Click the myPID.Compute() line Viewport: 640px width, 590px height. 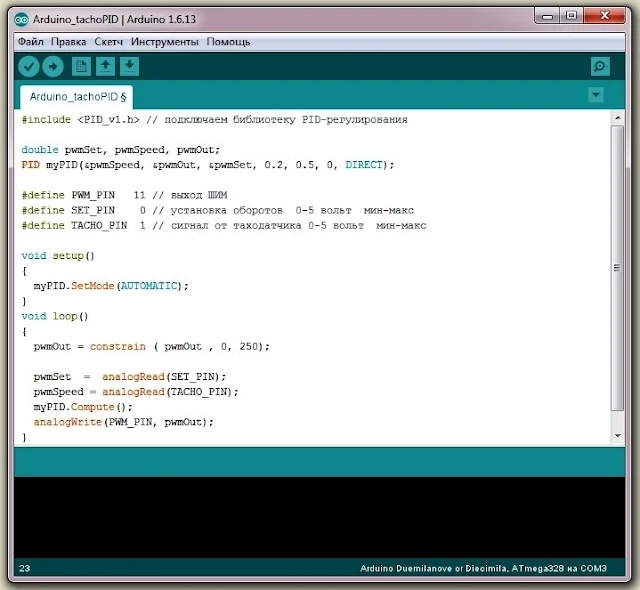[83, 407]
